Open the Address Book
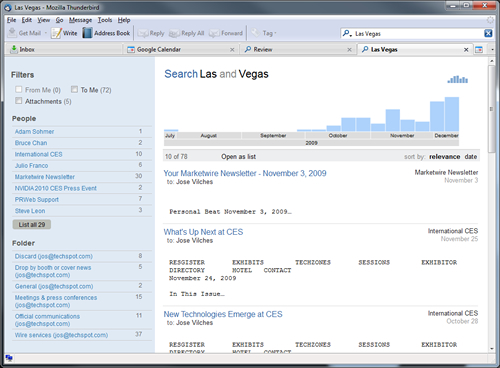Viewport: 500px width, 368px height. coord(106,33)
